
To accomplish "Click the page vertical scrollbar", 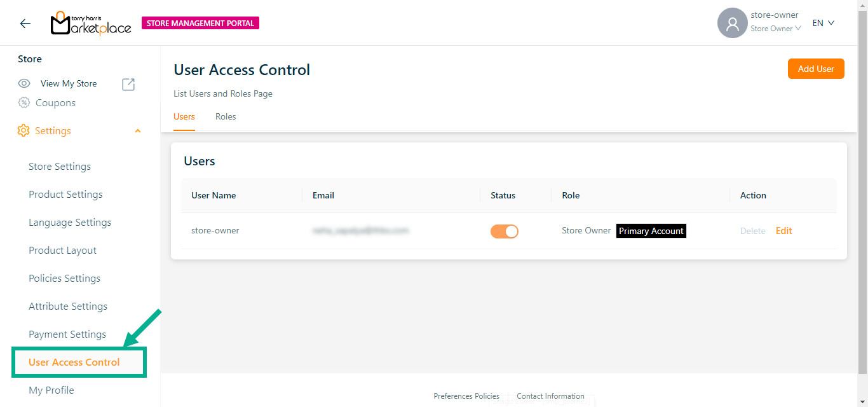I will pyautogui.click(x=862, y=191).
